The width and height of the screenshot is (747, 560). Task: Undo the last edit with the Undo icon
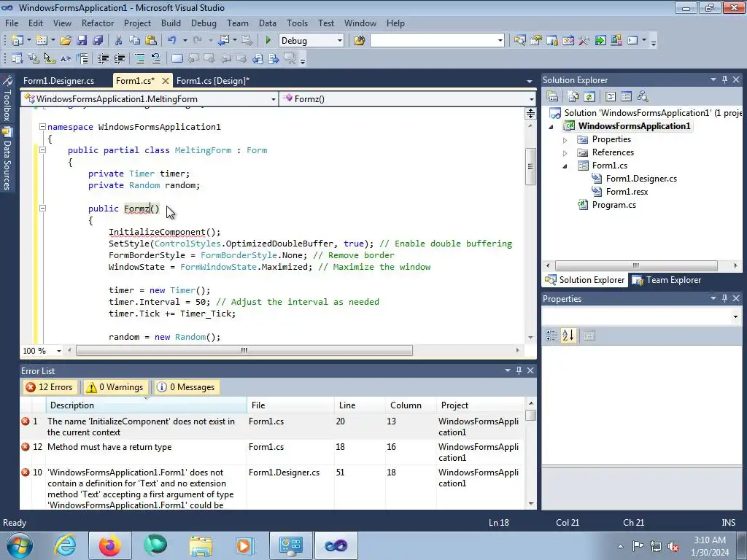tap(172, 41)
